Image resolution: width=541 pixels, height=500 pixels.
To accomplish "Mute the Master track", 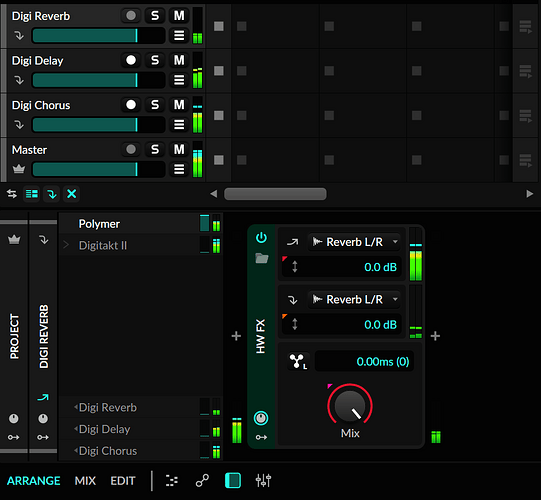I will point(179,149).
